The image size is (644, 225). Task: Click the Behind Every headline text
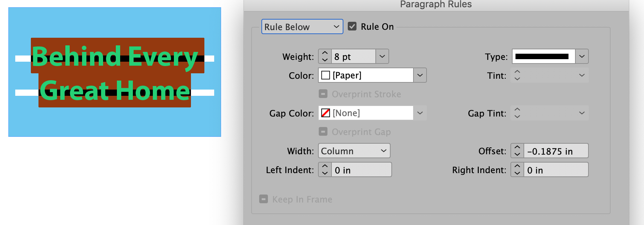point(115,57)
